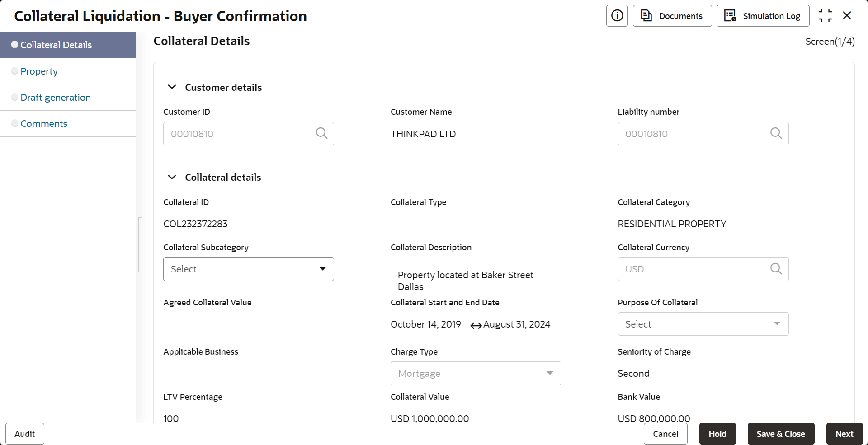Screen dimensions: 868x445
Task: Click the Save & Close button
Action: point(781,434)
